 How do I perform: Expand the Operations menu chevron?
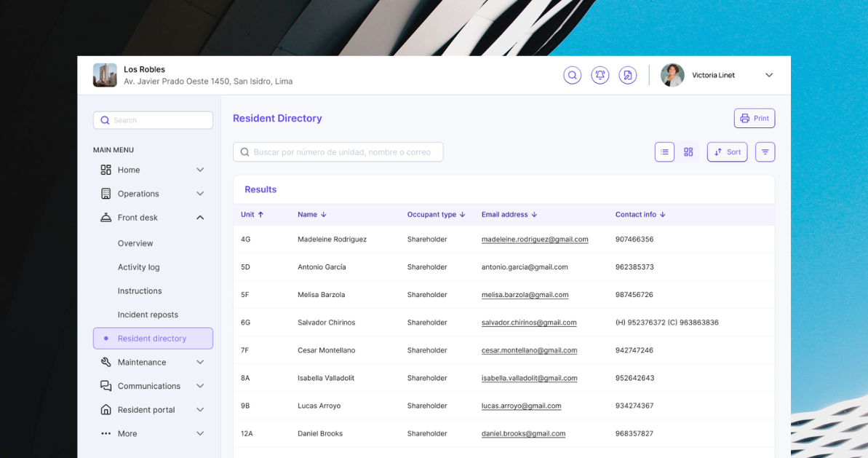coord(200,194)
